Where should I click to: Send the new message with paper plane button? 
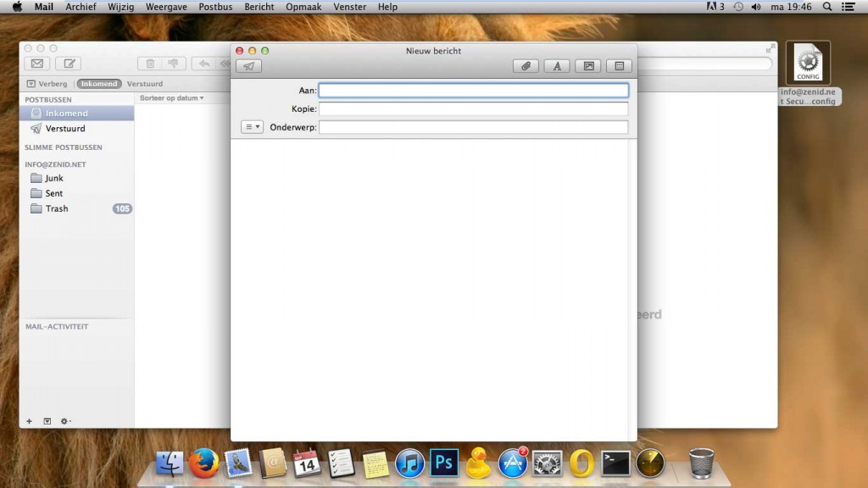coord(248,66)
